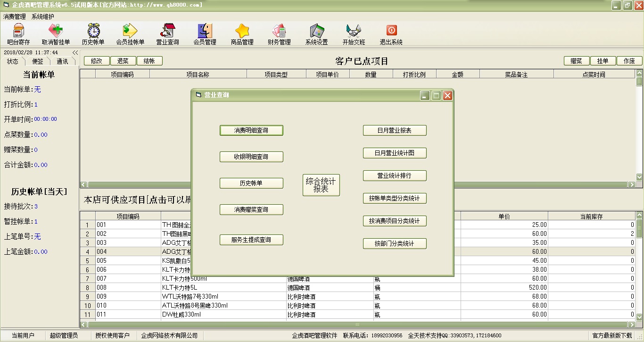The height and width of the screenshot is (342, 644).
Task: Open 营业查询 toolbar icon
Action: [168, 34]
